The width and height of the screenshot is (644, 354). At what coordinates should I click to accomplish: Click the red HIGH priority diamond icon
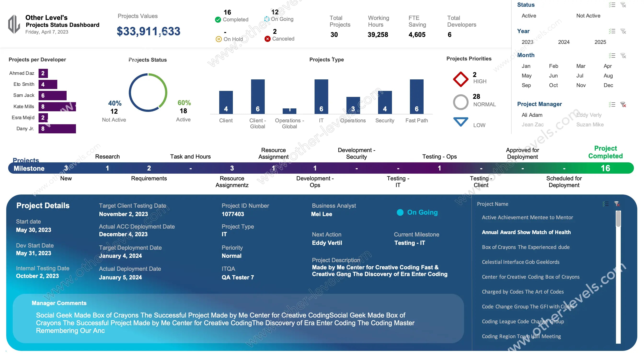pos(460,79)
